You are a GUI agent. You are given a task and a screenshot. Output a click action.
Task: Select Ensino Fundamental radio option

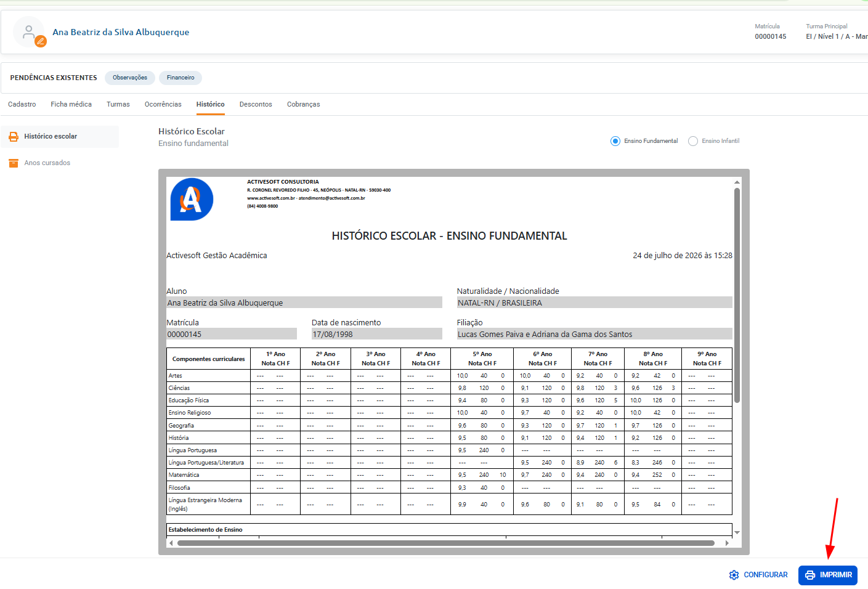tap(615, 141)
